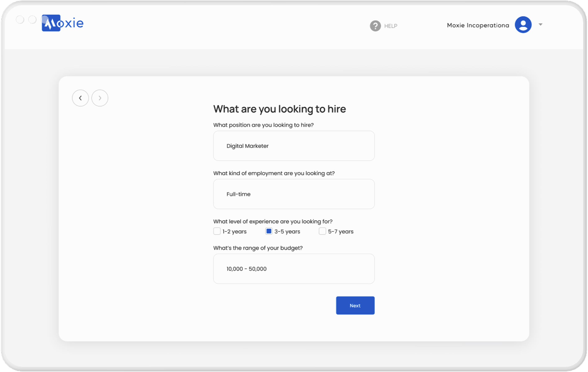Select the 3-5 years label text
The width and height of the screenshot is (588, 372).
287,231
